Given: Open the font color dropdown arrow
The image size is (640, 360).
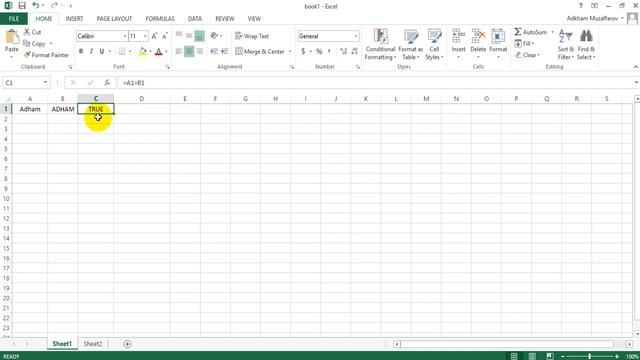Looking at the screenshot, I should pos(167,51).
